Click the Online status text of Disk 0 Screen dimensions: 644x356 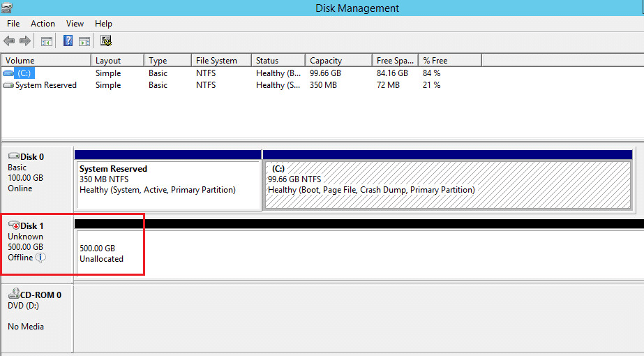20,188
